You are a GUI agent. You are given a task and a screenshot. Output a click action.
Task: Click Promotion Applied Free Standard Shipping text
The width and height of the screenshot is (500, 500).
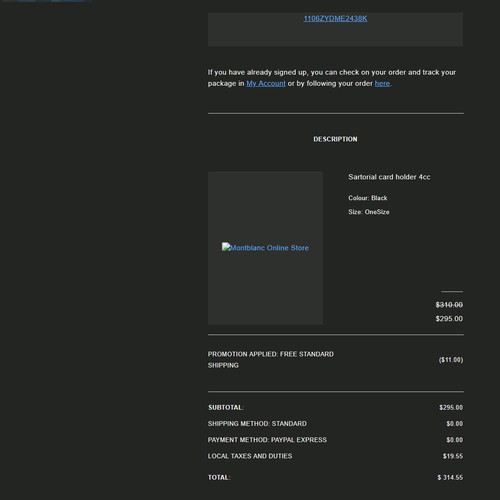271,360
